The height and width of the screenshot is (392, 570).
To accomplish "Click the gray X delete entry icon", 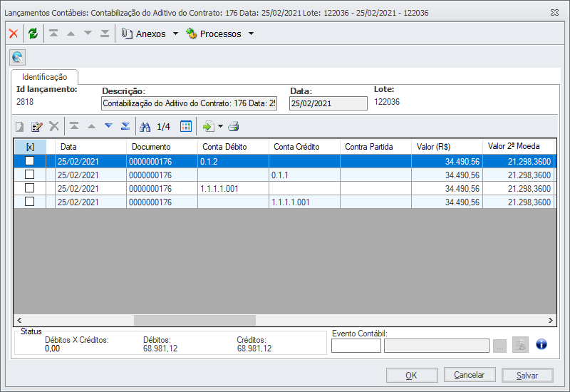I will pyautogui.click(x=54, y=126).
